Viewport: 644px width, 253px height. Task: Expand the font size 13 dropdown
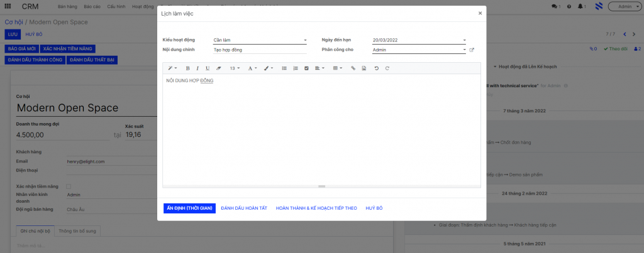click(235, 68)
